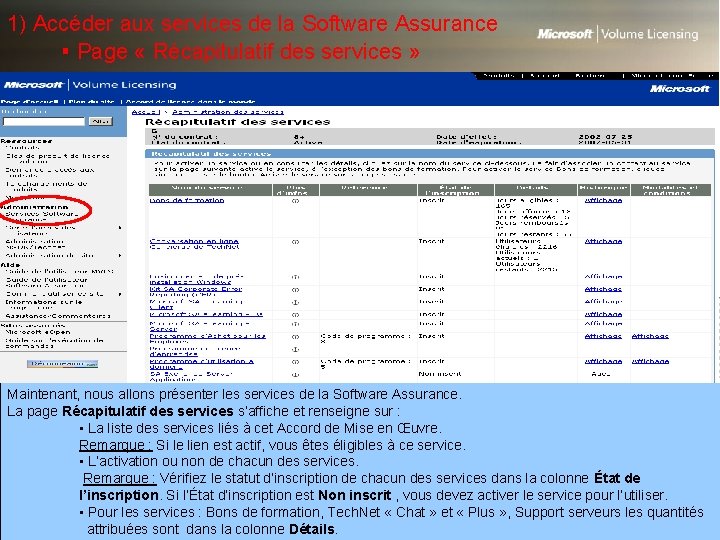
Task: Open Contrats in the Ressources sidebar
Action: (x=22, y=147)
